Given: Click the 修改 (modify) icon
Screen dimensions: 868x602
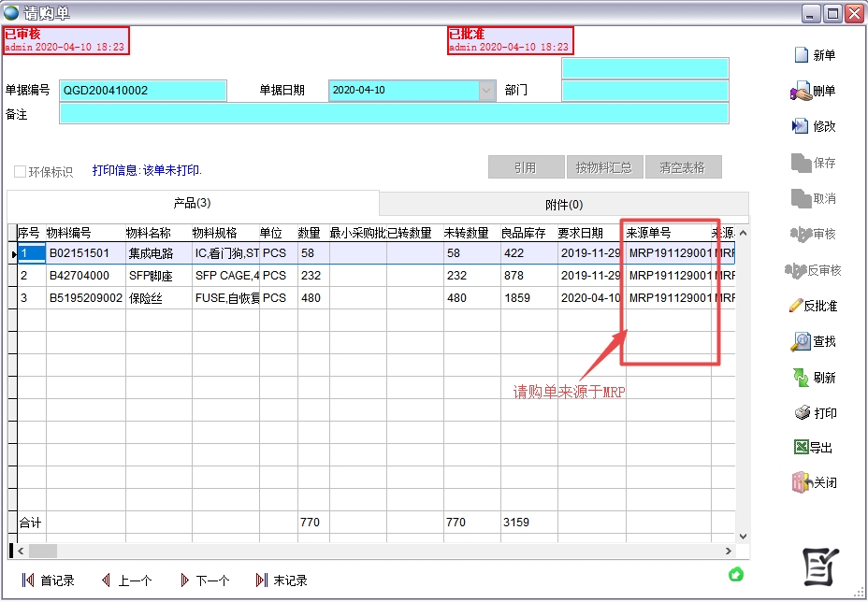Looking at the screenshot, I should coord(801,126).
